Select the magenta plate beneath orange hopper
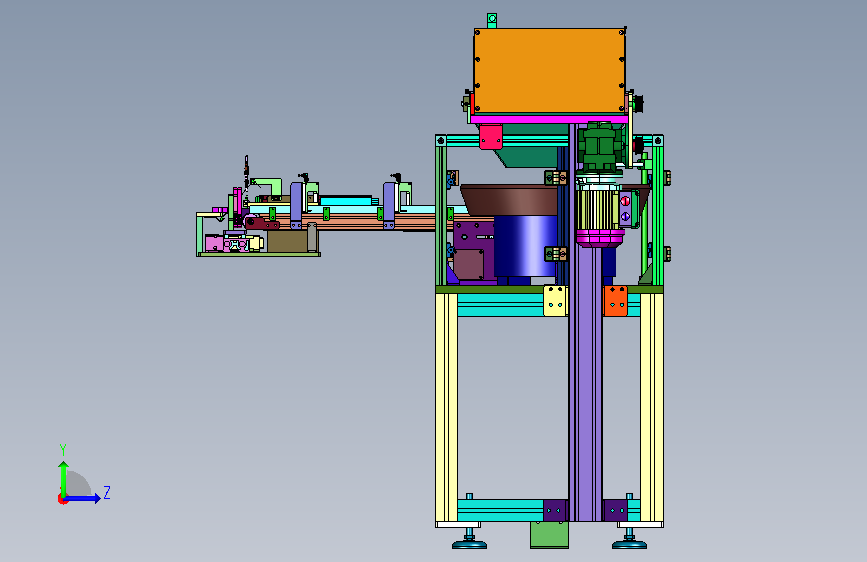The height and width of the screenshot is (562, 867). point(549,119)
